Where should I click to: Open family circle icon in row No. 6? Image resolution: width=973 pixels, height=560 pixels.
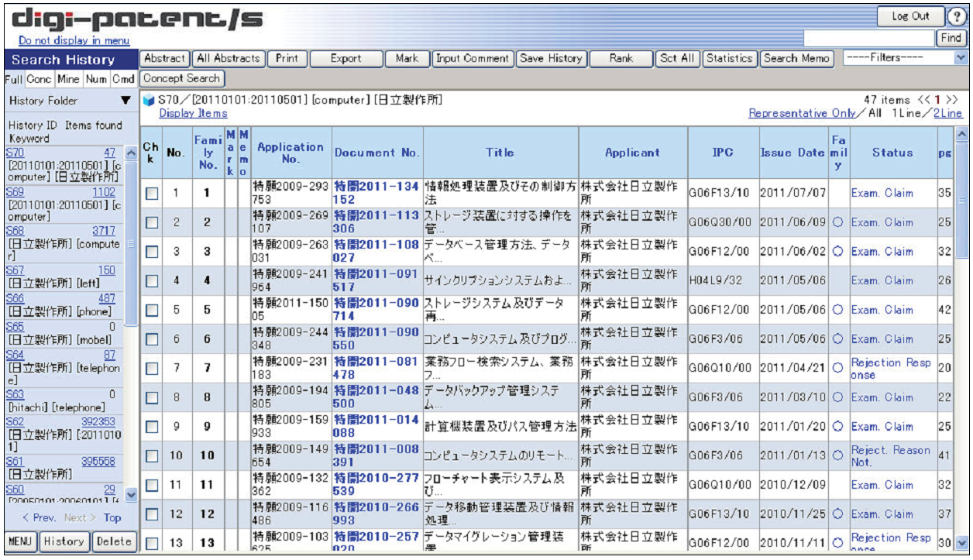tap(837, 339)
